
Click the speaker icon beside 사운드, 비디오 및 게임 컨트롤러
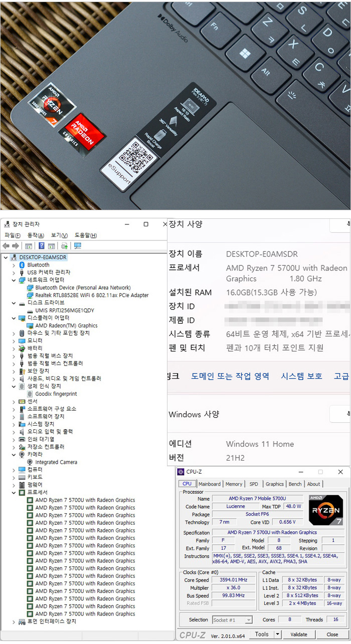pos(22,379)
